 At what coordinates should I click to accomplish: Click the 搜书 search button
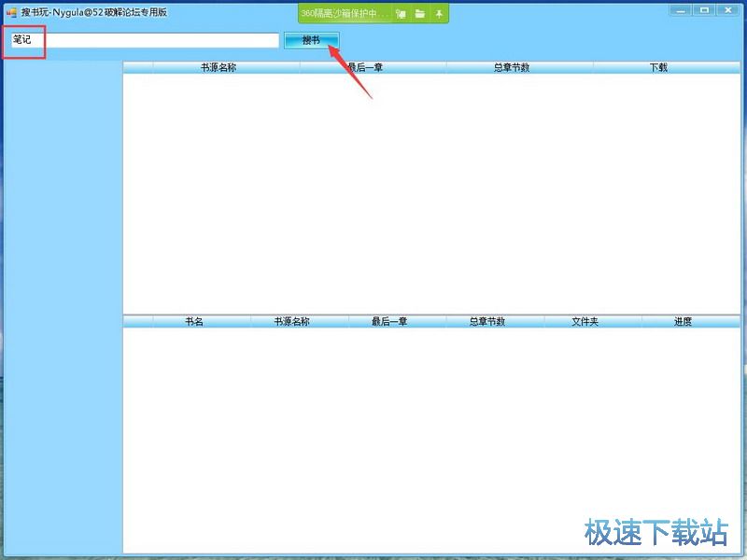[311, 40]
